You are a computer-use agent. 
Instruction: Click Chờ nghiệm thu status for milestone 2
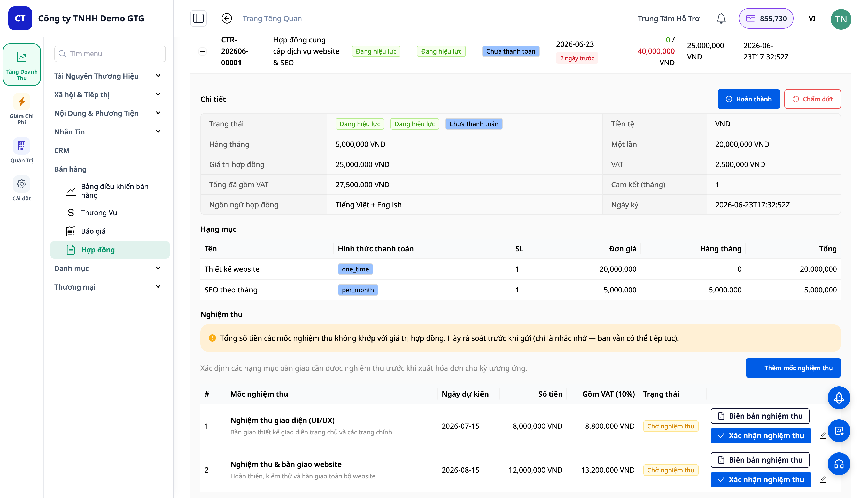pos(670,470)
